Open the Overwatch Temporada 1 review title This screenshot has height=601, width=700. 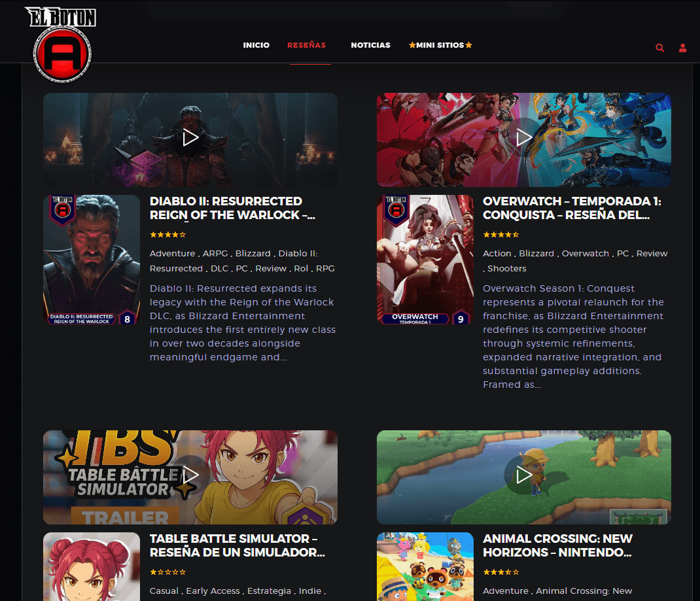click(571, 208)
